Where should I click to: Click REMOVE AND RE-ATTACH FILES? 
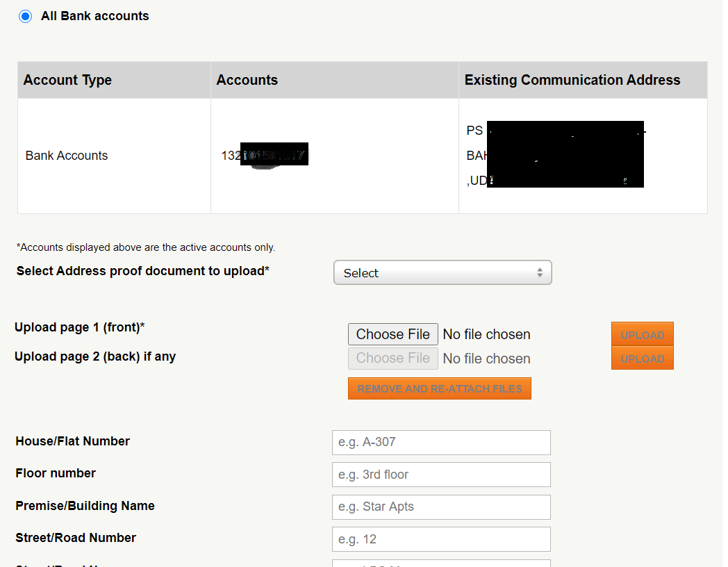point(439,388)
